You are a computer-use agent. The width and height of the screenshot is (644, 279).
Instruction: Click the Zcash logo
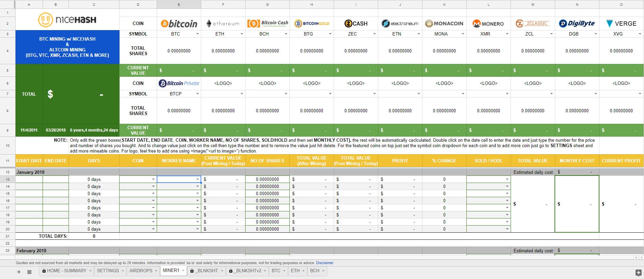[x=356, y=24]
